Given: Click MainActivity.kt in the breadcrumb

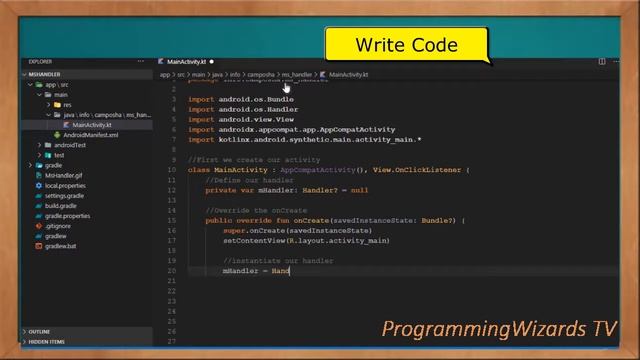Looking at the screenshot, I should [348, 75].
